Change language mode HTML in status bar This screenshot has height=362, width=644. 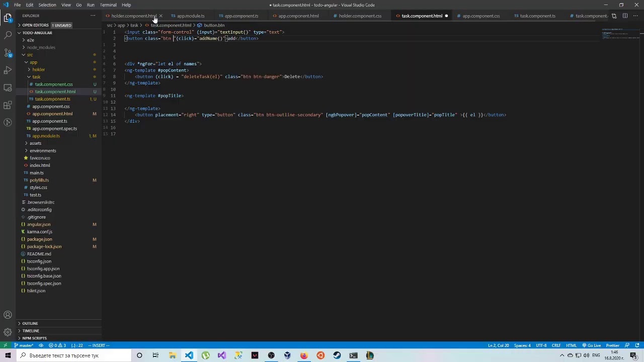pos(571,345)
